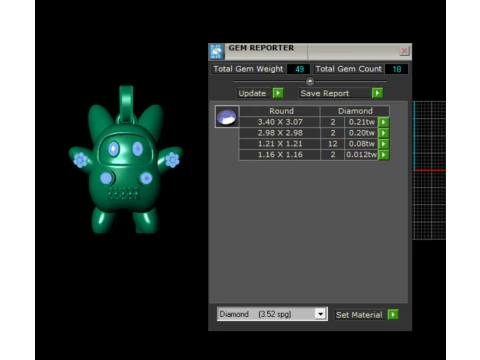
Task: Click the green robot pendant model
Action: click(x=125, y=160)
